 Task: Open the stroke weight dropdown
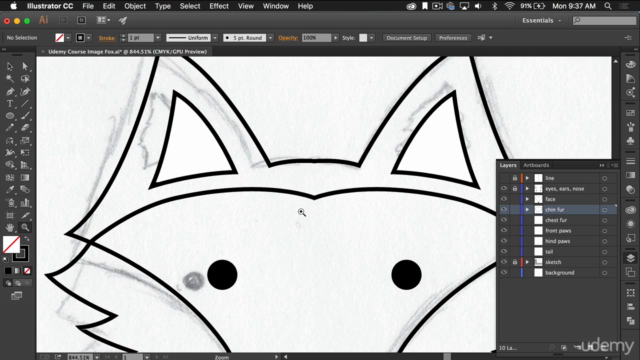point(158,38)
